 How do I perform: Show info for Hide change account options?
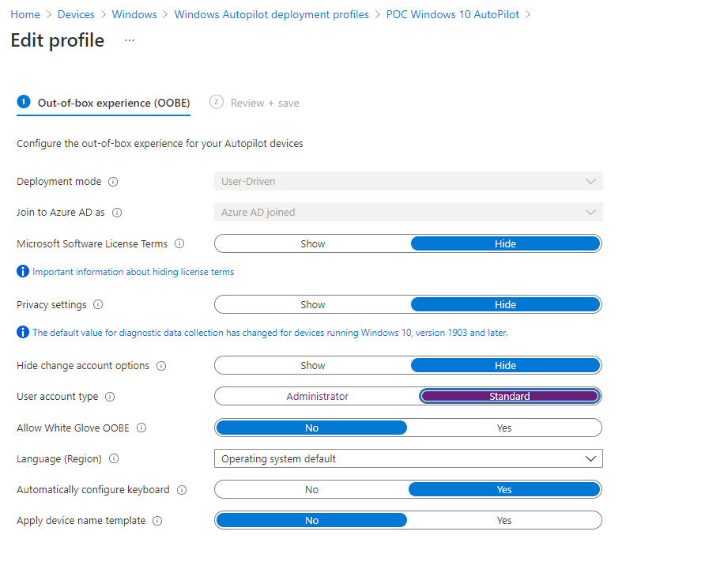161,366
